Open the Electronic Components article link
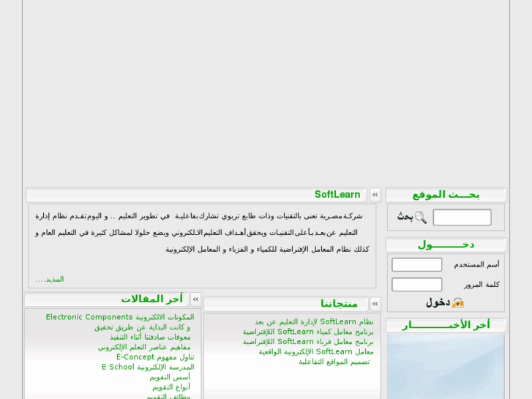532x399 pixels. (120, 317)
